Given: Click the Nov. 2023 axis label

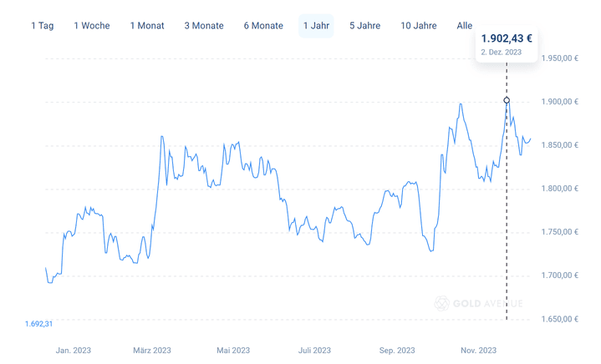Looking at the screenshot, I should (x=479, y=351).
